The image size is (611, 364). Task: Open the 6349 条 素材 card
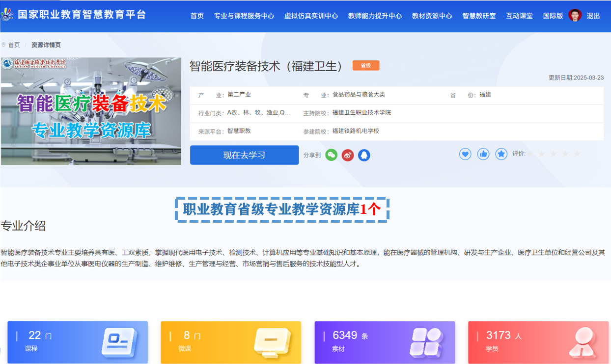[x=385, y=342]
